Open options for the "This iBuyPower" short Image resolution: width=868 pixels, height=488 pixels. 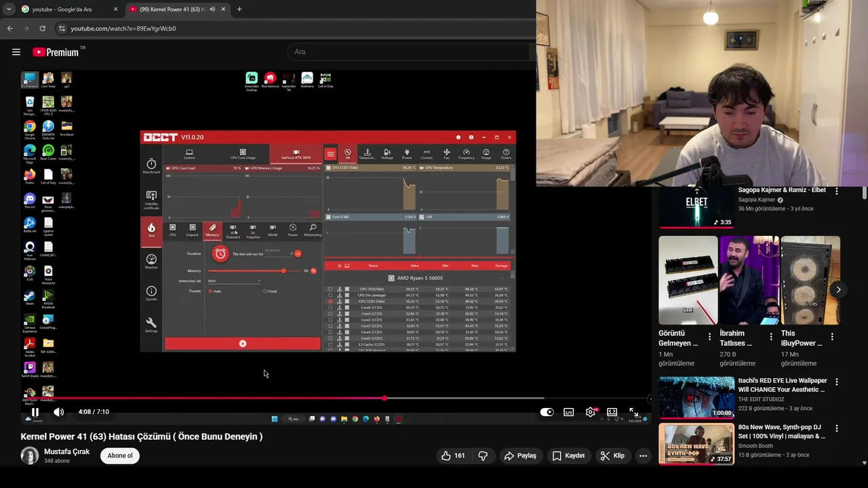[x=832, y=336]
